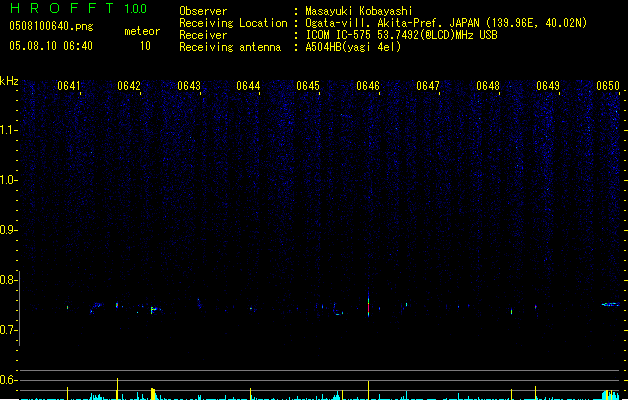
Task: Click the date stamp 05.08.10 06:40
Action: pyautogui.click(x=51, y=46)
